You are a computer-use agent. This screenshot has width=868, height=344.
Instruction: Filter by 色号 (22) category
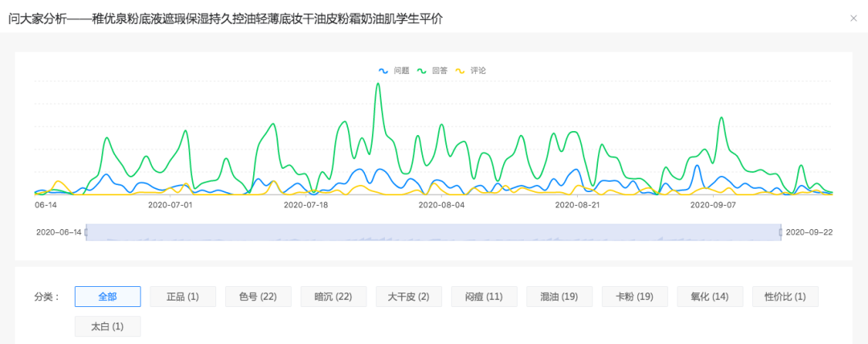pos(258,297)
